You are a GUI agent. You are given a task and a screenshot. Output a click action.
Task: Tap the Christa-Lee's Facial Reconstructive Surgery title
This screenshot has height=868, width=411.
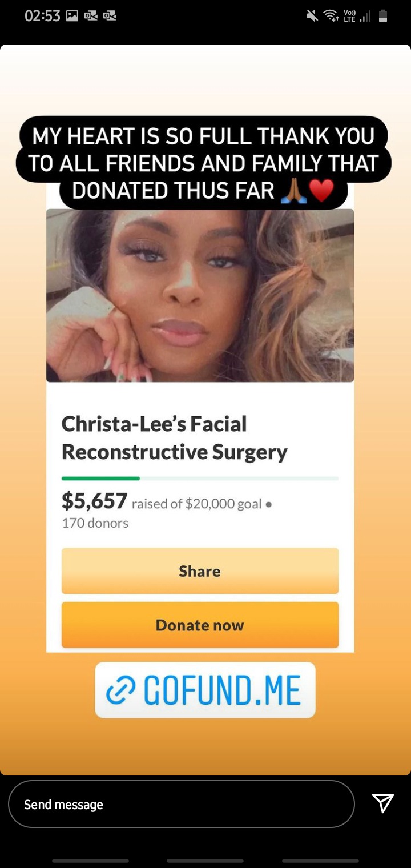(174, 438)
